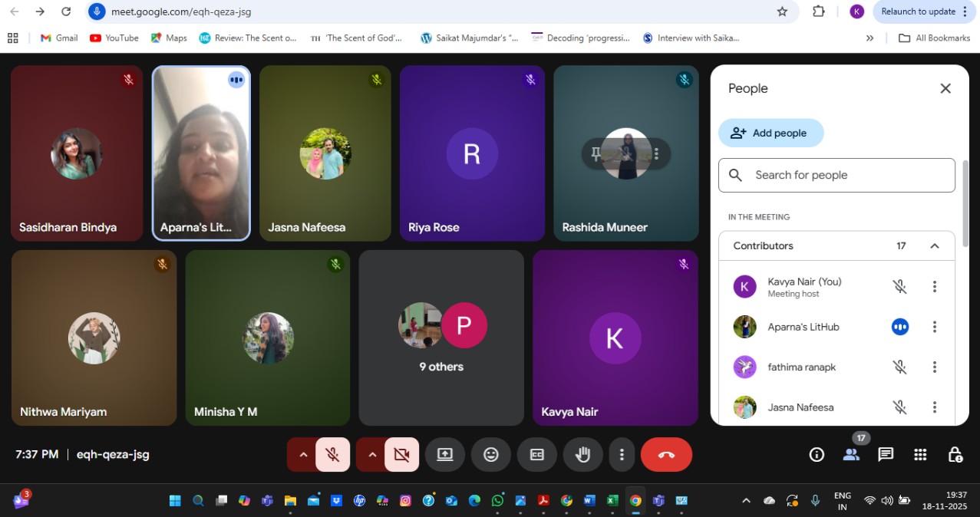
Task: Open the emoji reaction button
Action: pyautogui.click(x=491, y=454)
